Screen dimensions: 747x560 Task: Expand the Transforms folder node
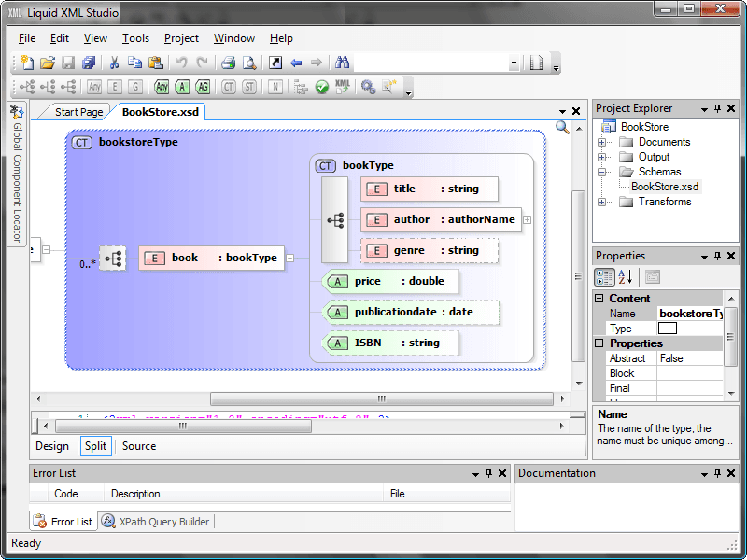(601, 202)
